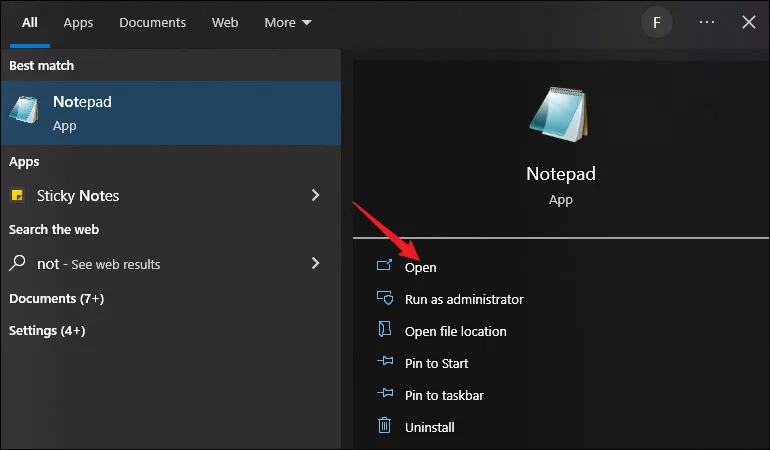The height and width of the screenshot is (450, 770).
Task: Click the 'Search the web' heading
Action: coord(54,229)
